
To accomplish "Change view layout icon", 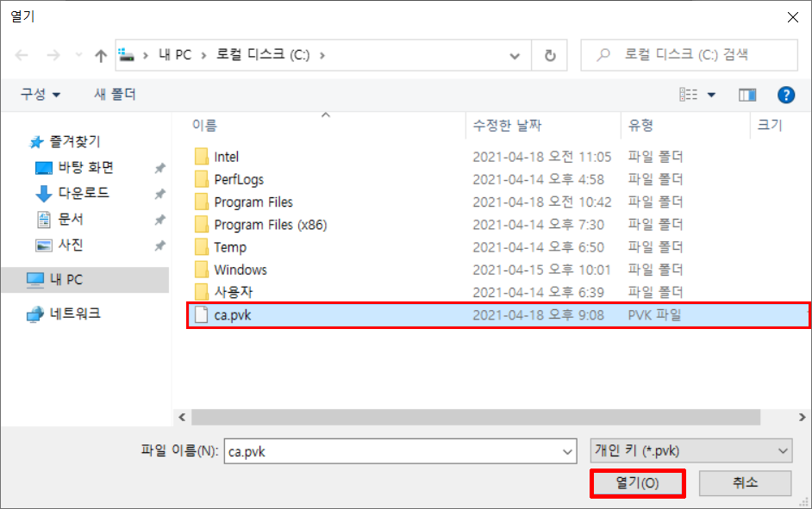I will click(689, 95).
